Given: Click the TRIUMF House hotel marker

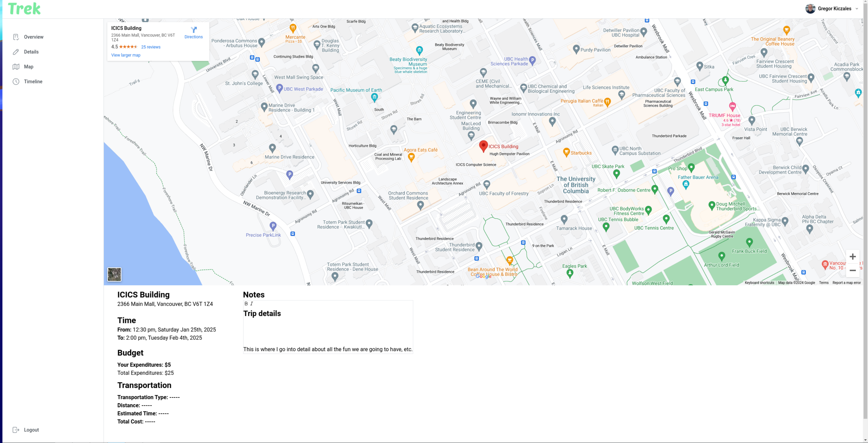Looking at the screenshot, I should click(732, 107).
